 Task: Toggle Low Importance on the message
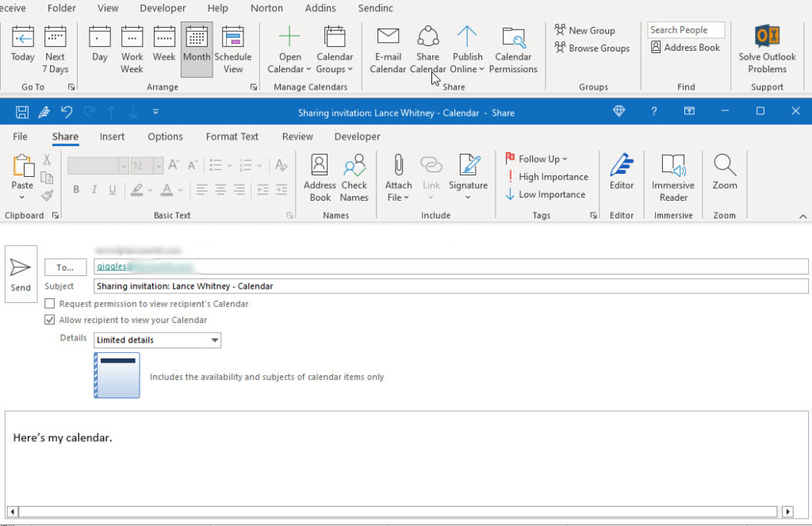(x=545, y=194)
